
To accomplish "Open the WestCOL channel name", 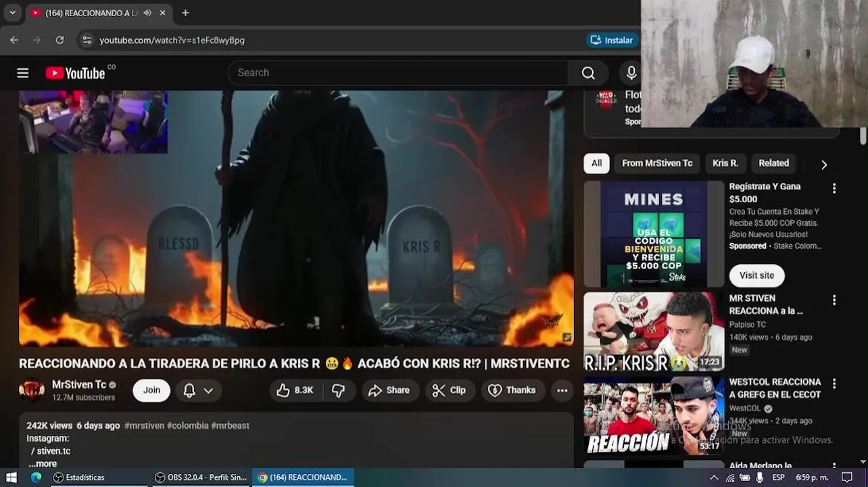I will coord(745,409).
